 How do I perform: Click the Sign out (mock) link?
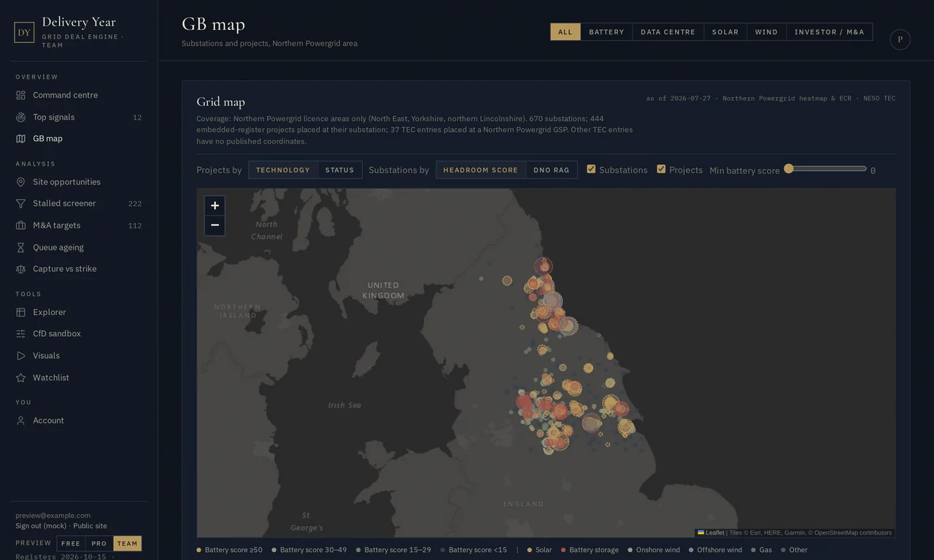tap(41, 526)
